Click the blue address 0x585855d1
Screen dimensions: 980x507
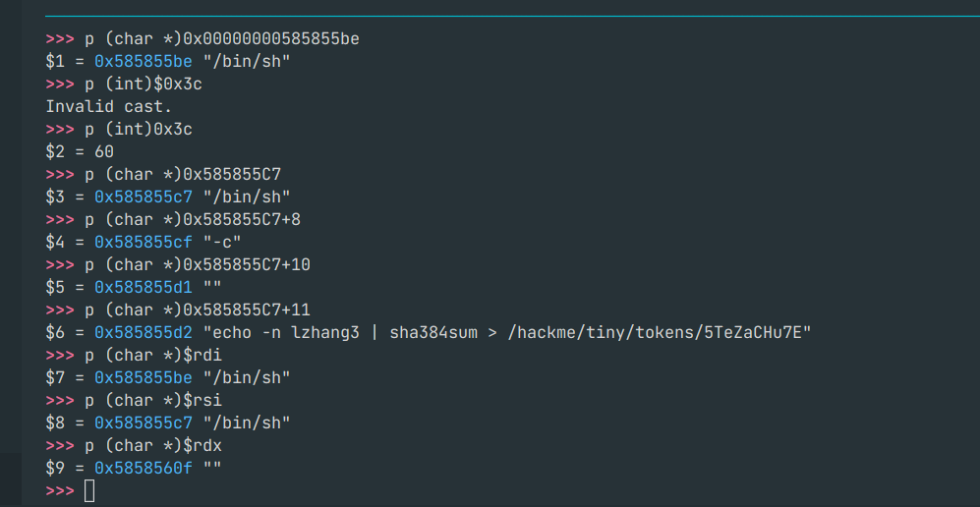coord(143,287)
